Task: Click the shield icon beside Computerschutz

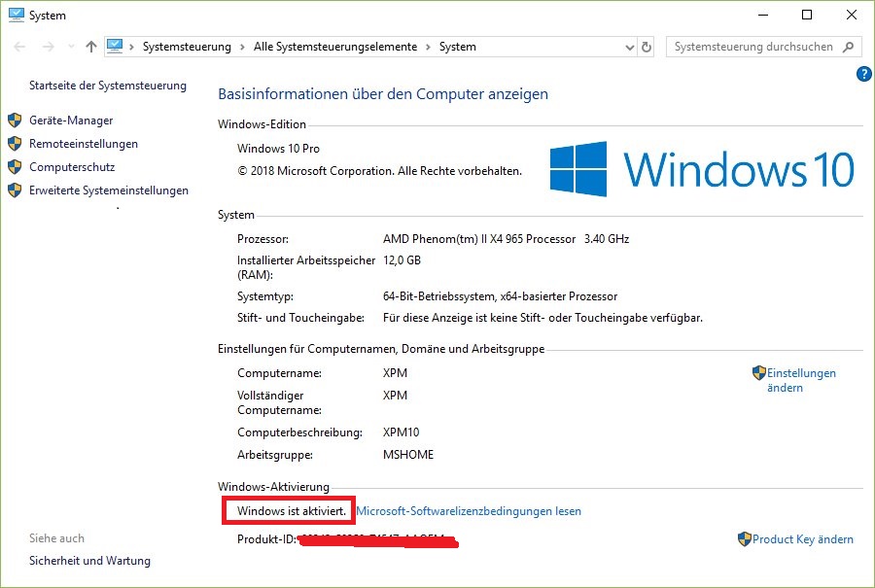Action: click(15, 167)
